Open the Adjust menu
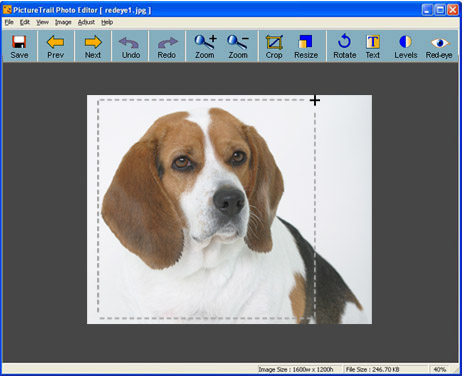 pos(86,22)
